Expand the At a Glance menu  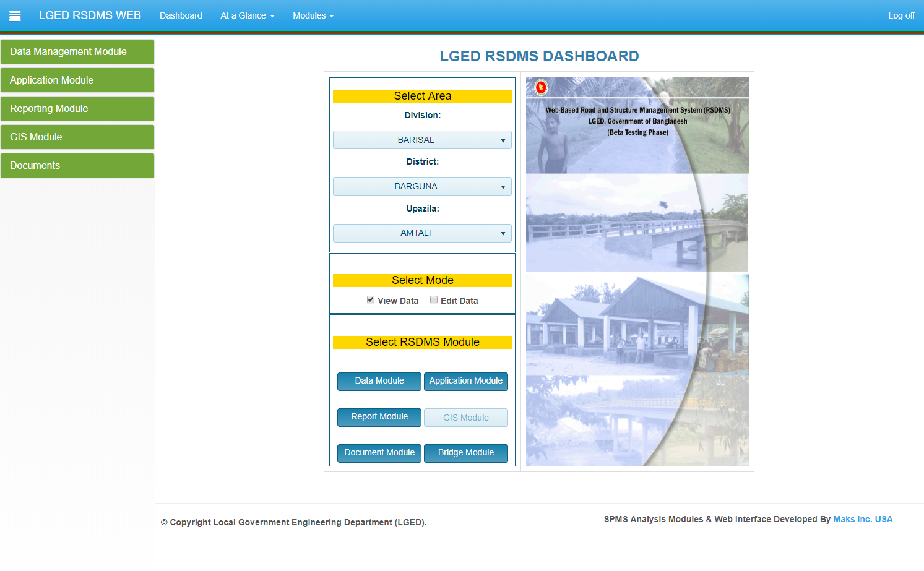click(248, 15)
